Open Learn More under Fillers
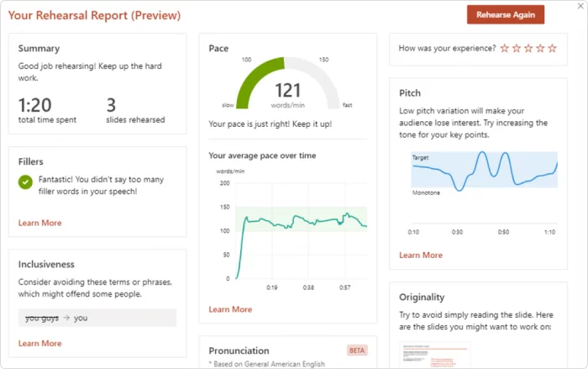This screenshot has width=588, height=369. pos(39,223)
